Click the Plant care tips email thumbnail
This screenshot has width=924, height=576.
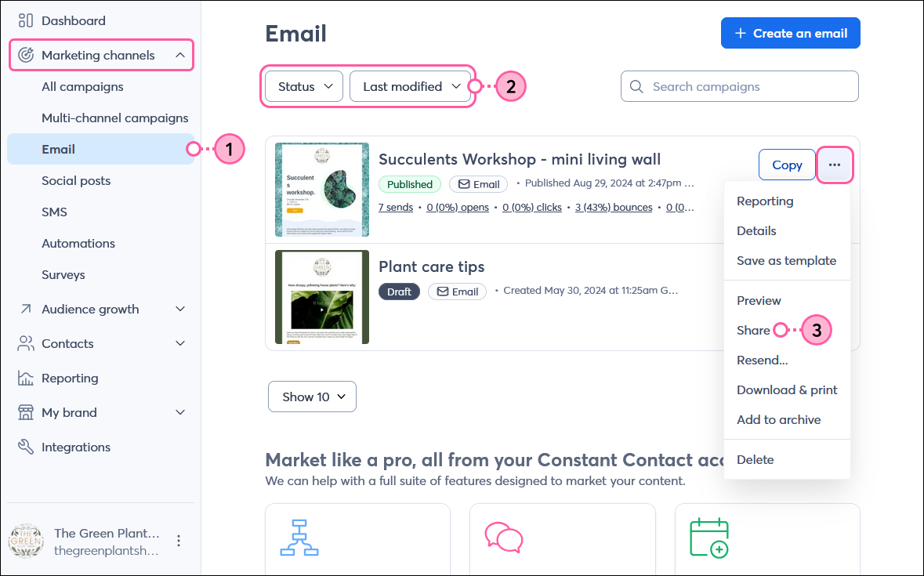322,297
